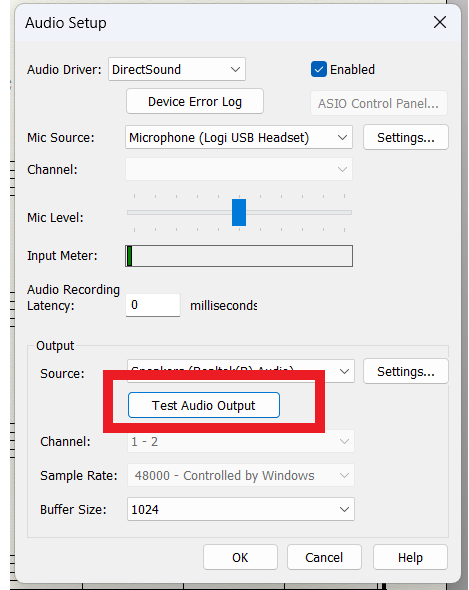Screen dimensions: 469x590
Task: Click the Output Source dropdown chevron arrow
Action: click(344, 371)
